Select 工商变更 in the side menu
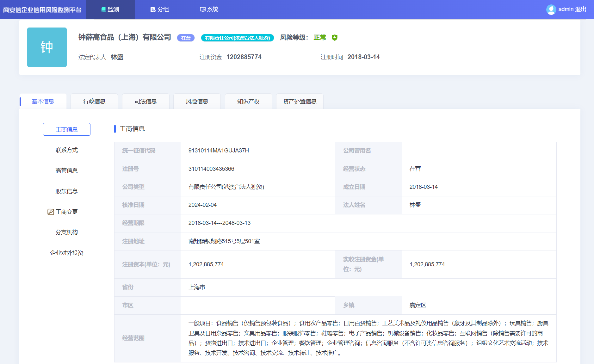Viewport: 594px width, 364px height. [x=67, y=212]
